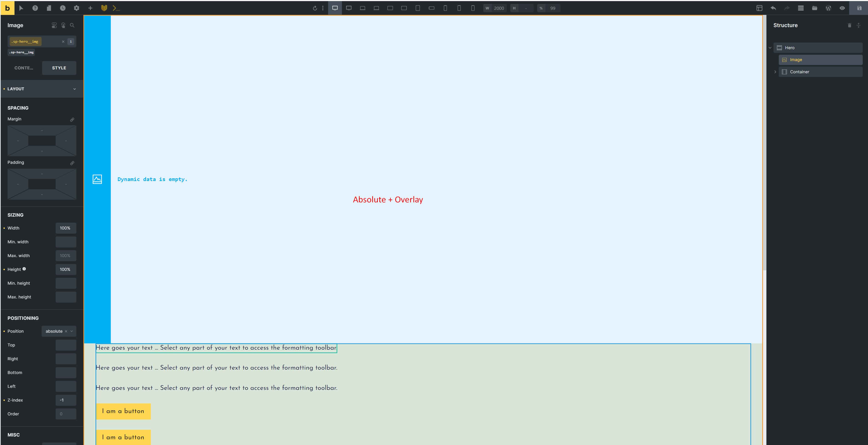Save the page with the disk icon
868x445 pixels.
(859, 8)
